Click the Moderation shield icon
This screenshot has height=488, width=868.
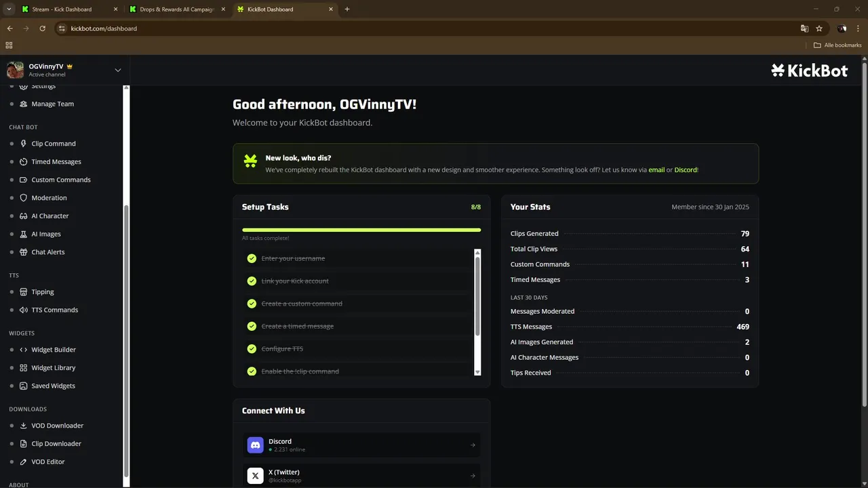click(24, 198)
